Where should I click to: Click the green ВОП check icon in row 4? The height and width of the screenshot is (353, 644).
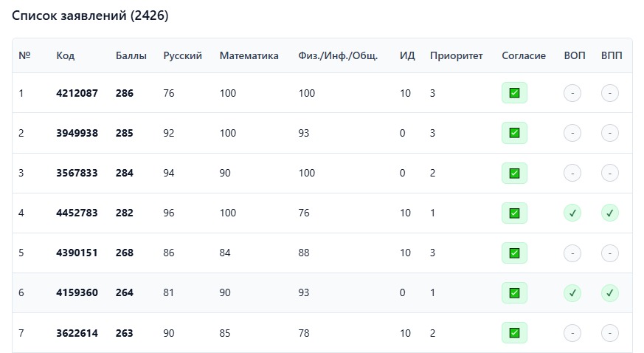572,213
